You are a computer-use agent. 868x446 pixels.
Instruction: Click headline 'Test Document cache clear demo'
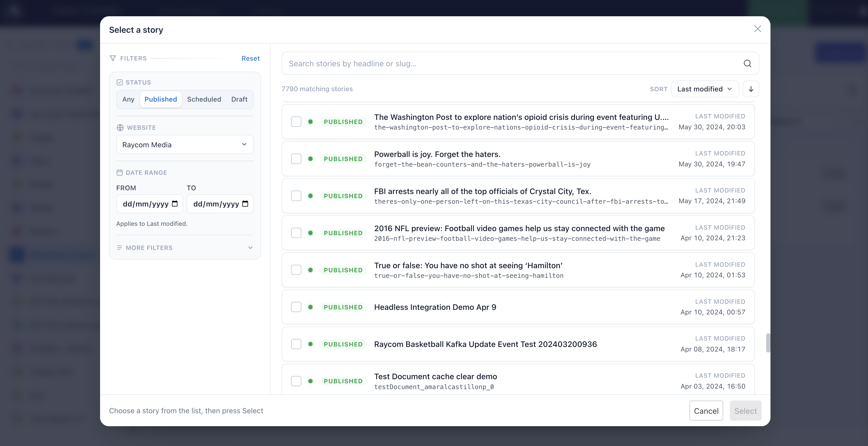pyautogui.click(x=436, y=376)
